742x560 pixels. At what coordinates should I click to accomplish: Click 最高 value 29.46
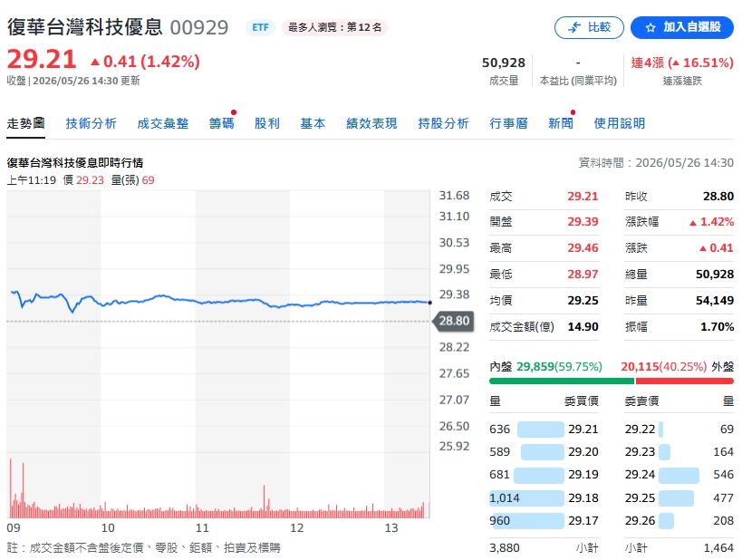(583, 248)
